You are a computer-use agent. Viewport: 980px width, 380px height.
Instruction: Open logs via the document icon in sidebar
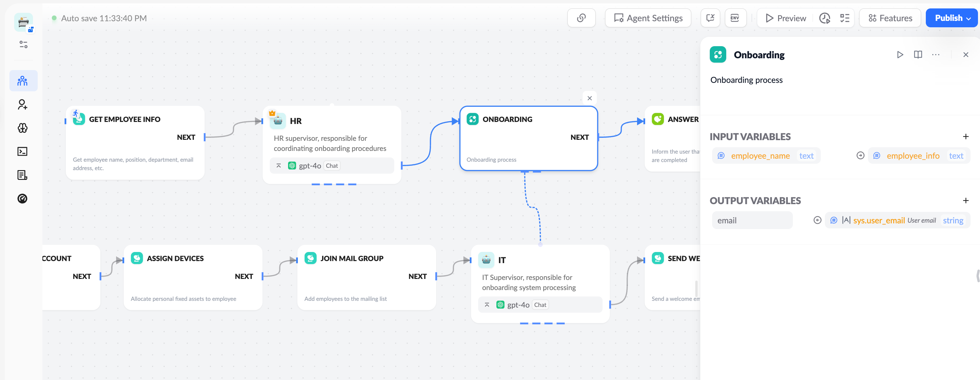point(23,175)
